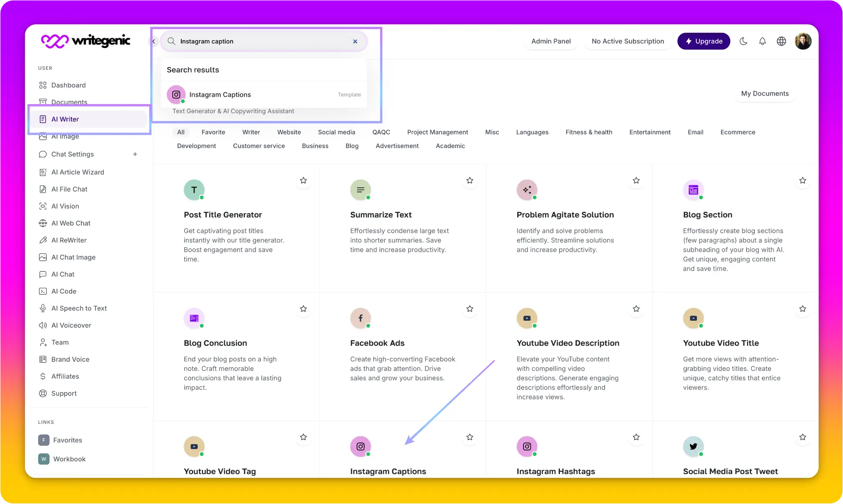This screenshot has height=504, width=843.
Task: Favorite the Post Title Generator star
Action: click(x=304, y=180)
